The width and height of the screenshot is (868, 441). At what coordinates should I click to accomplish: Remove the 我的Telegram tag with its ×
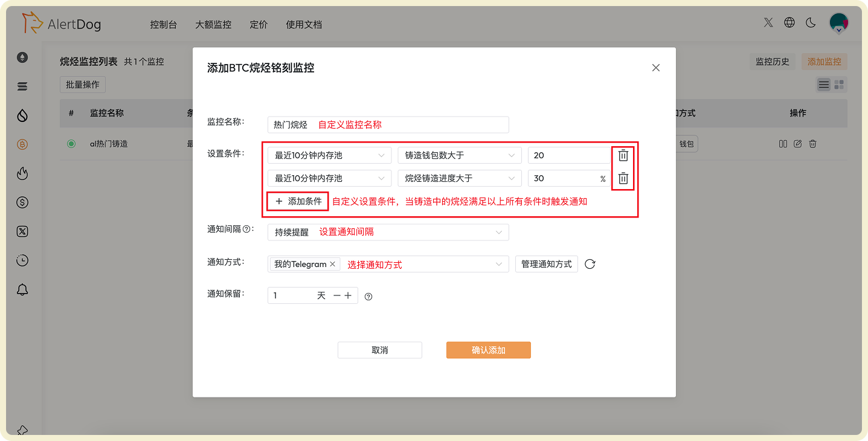332,264
